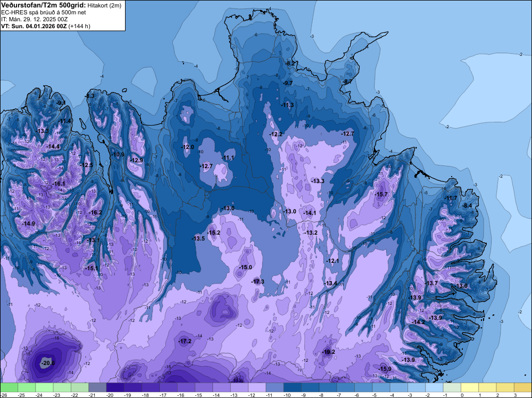Screen dimensions: 532x398
Task: Click the -14.2 temperature label
Action: 418,322
